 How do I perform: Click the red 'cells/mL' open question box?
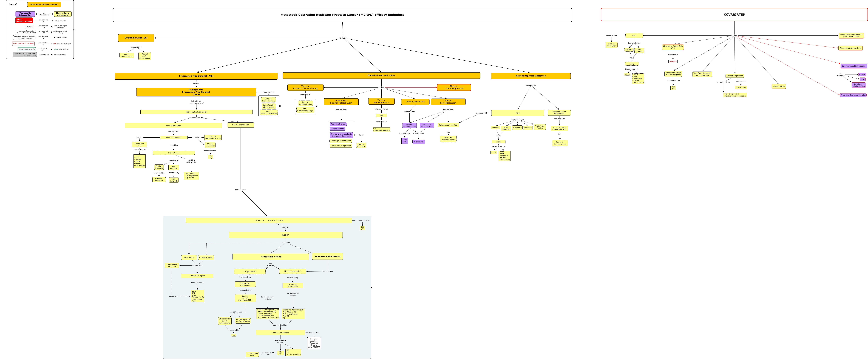pyautogui.click(x=673, y=61)
